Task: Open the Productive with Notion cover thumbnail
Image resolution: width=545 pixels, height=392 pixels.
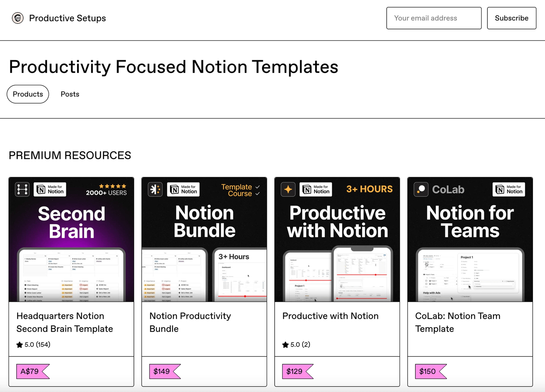Action: point(337,240)
